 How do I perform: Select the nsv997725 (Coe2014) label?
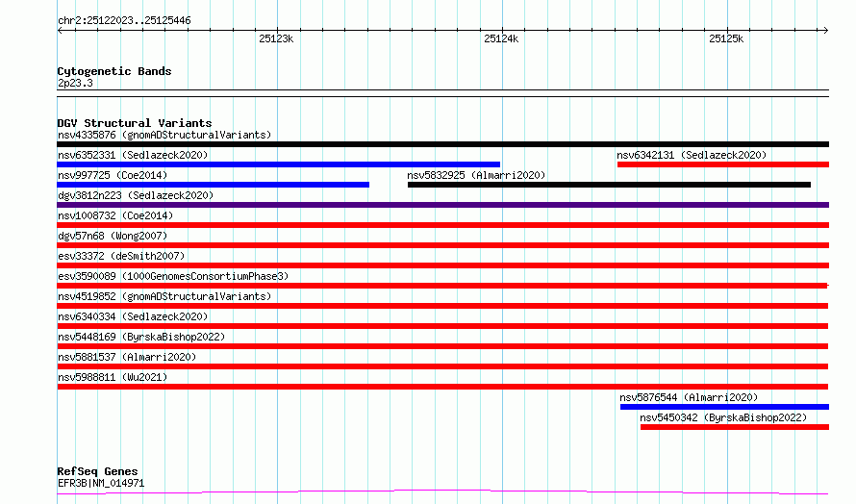(x=113, y=175)
